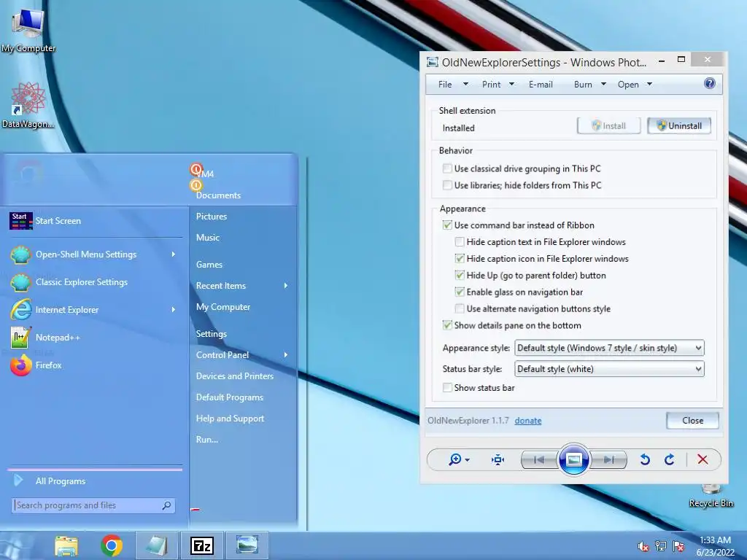Expand the Open menu arrow
747x560 pixels.
[649, 85]
